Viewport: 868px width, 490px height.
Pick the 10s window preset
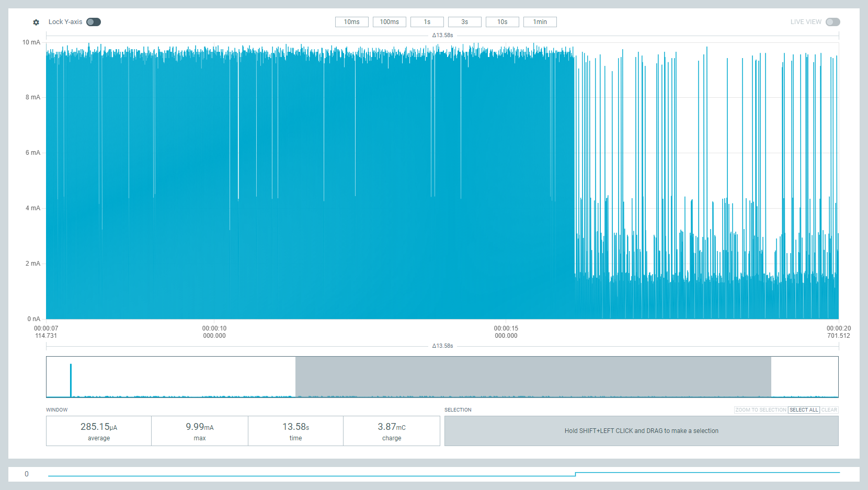[502, 22]
